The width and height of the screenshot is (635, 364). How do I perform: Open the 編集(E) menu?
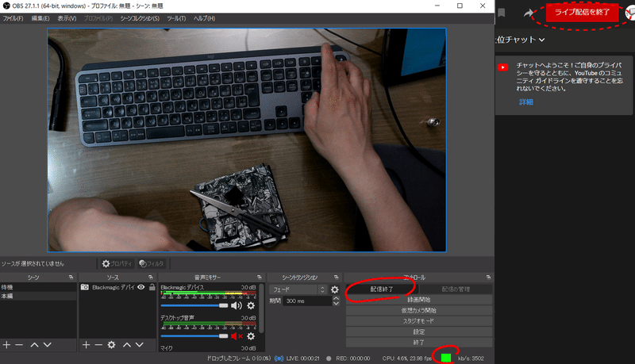[40, 18]
